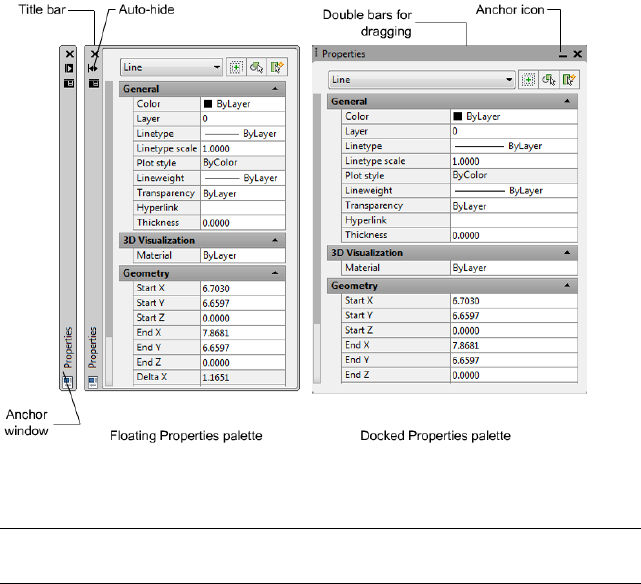Open Quick Select icon in floating palette
The height and width of the screenshot is (584, 641).
[x=277, y=67]
